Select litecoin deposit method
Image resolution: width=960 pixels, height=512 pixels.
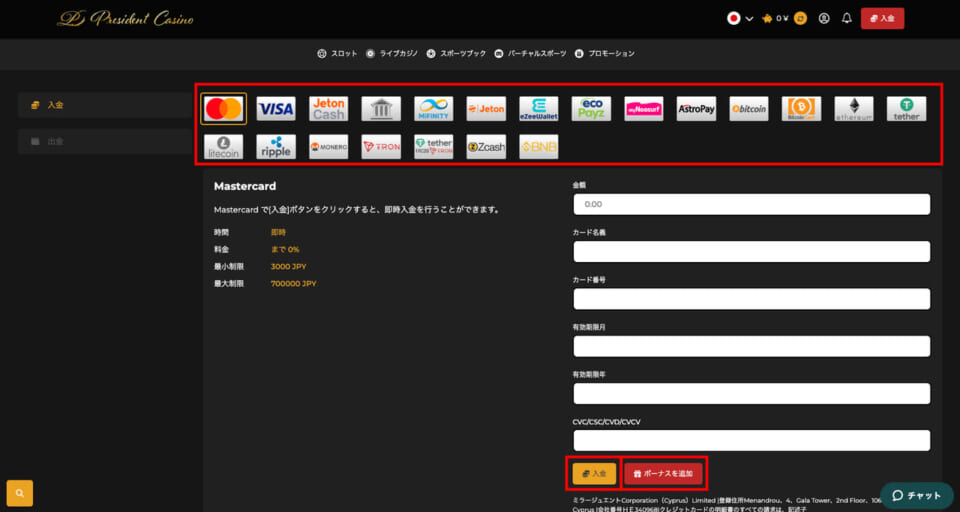click(x=223, y=147)
